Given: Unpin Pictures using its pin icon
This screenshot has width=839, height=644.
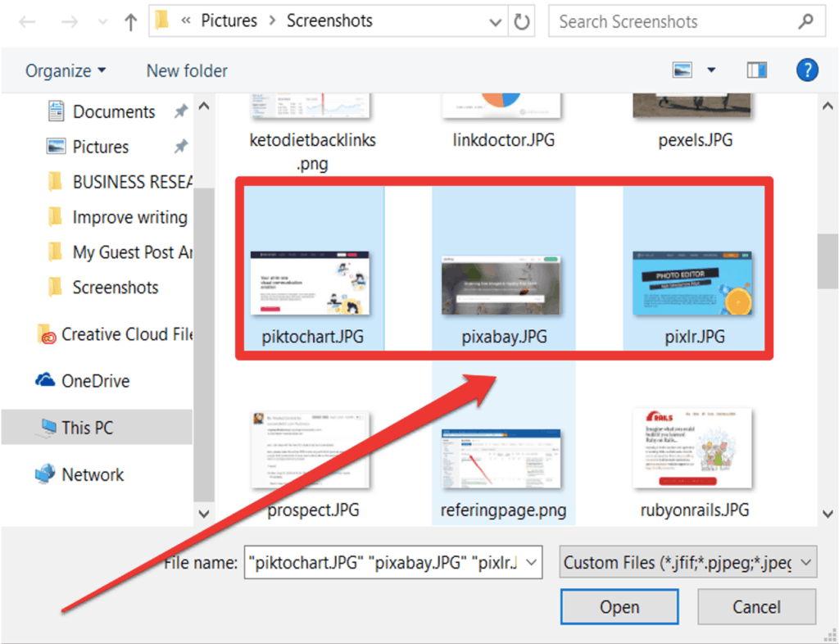Looking at the screenshot, I should point(181,146).
